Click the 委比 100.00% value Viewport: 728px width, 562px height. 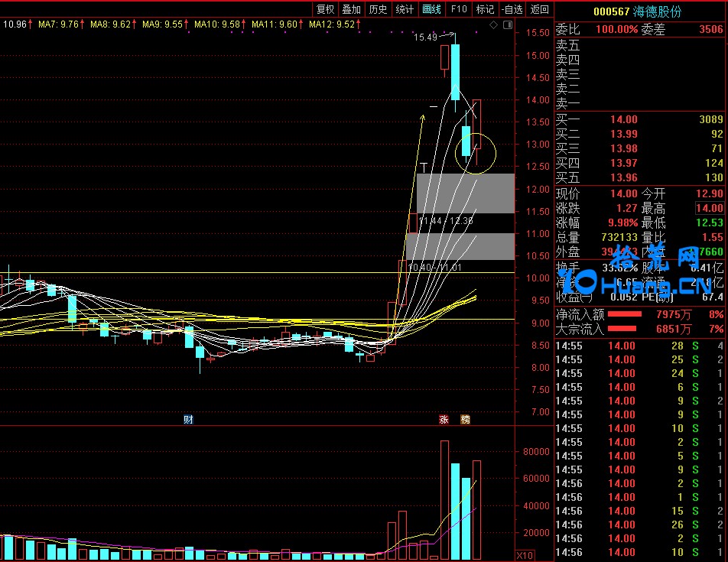[x=616, y=30]
